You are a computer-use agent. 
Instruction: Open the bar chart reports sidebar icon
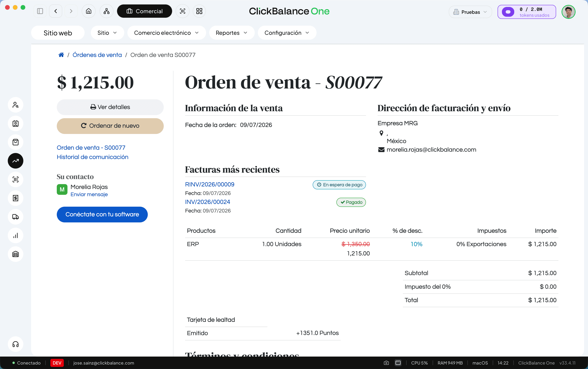click(16, 235)
